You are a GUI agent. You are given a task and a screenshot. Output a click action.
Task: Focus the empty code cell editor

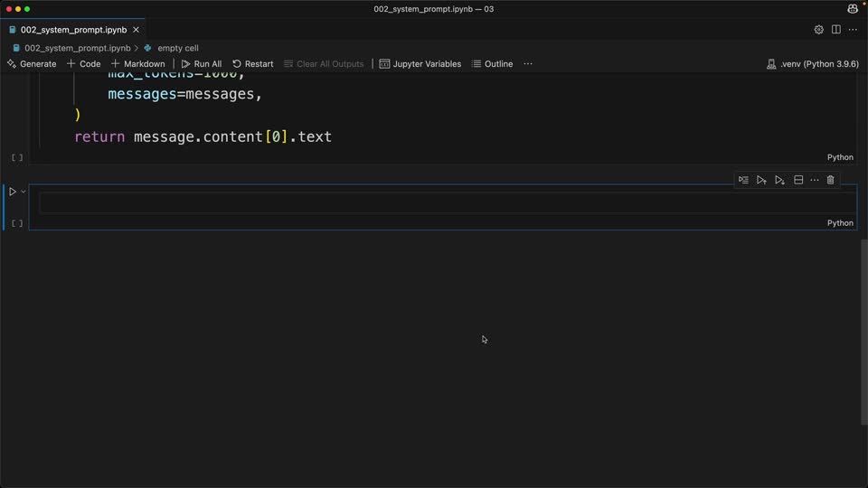pyautogui.click(x=448, y=202)
